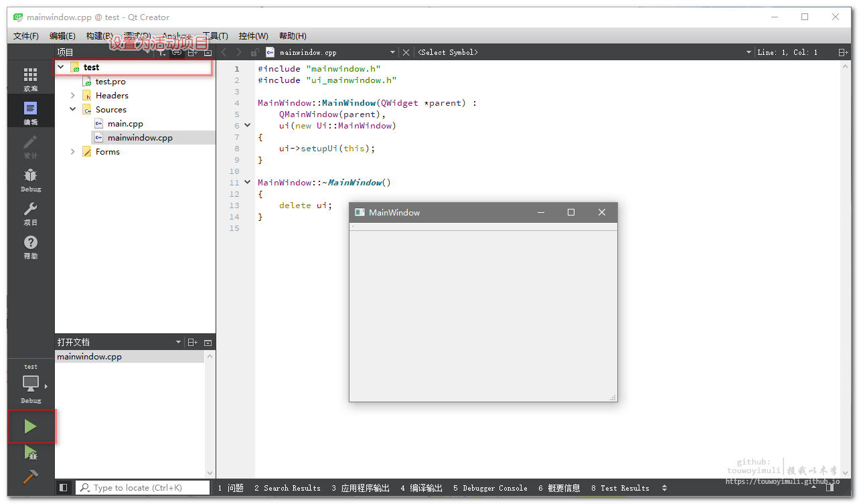
Task: Switch to 编辑 edit mode
Action: pos(31,112)
